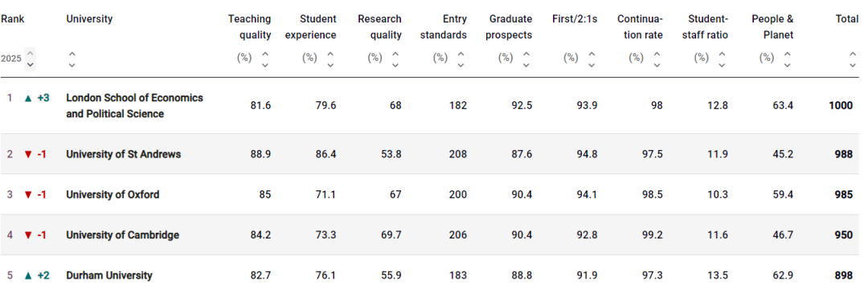This screenshot has width=868, height=293.
Task: Sort Student-staff ratio in ascending order
Action: point(722,54)
